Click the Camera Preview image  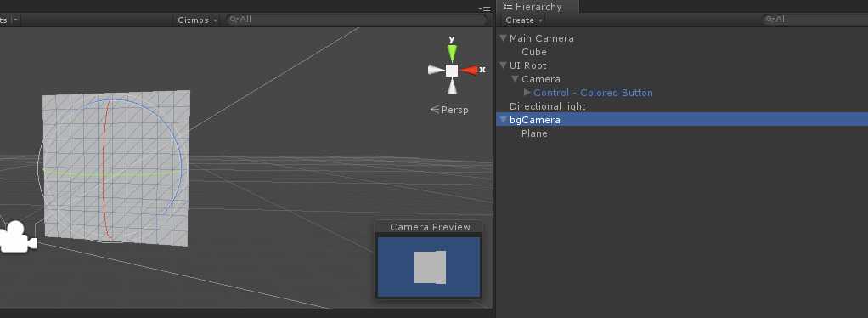pos(428,267)
